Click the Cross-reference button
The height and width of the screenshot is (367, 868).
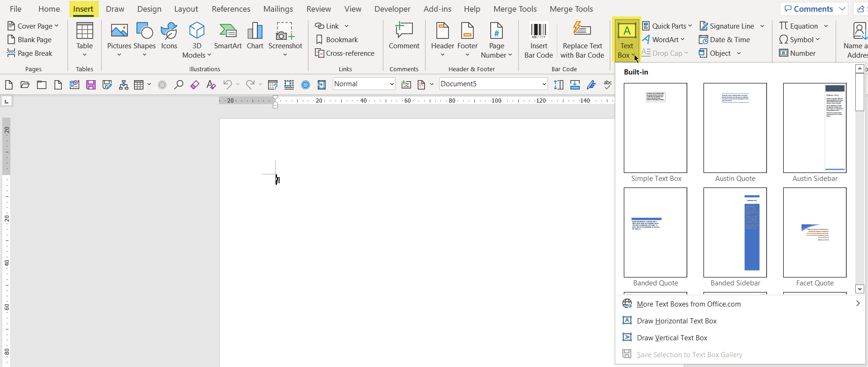[344, 53]
